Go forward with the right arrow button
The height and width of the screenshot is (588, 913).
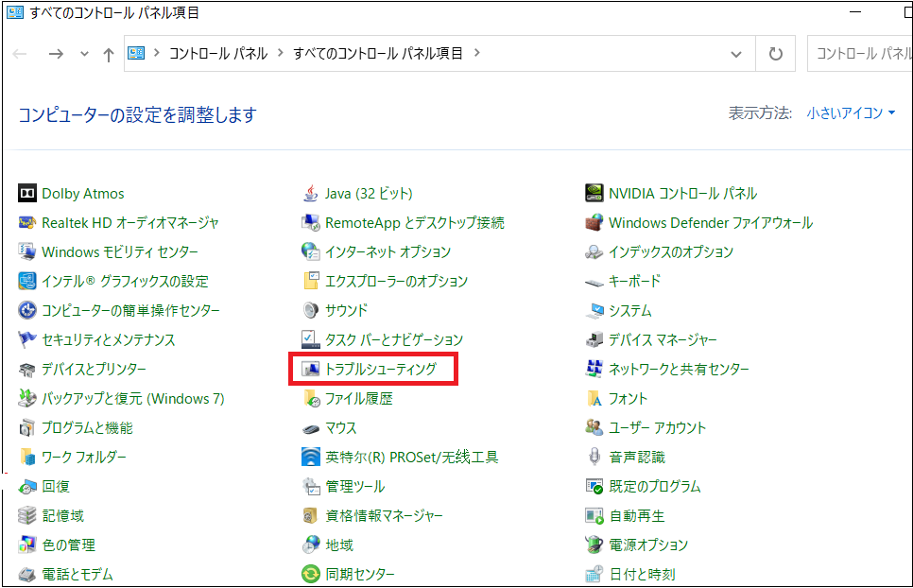pos(56,54)
